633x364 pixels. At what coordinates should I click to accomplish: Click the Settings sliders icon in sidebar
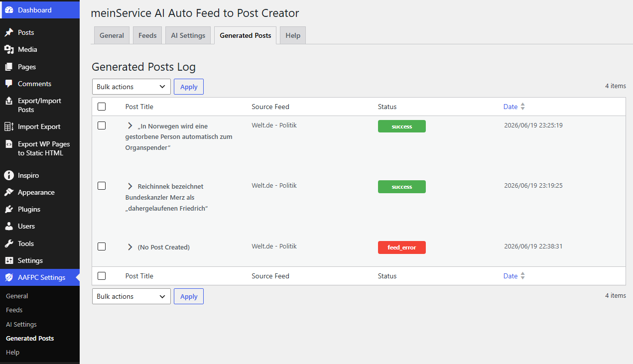pos(9,260)
